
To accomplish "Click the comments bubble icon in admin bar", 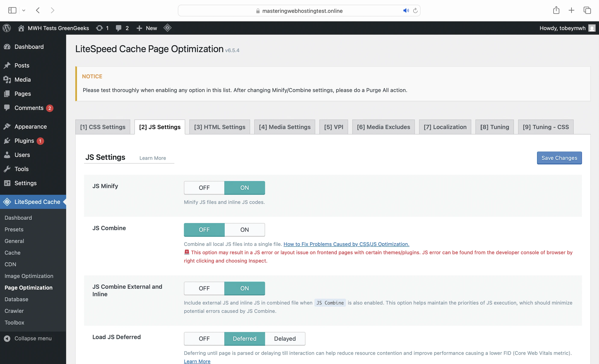I will point(119,28).
